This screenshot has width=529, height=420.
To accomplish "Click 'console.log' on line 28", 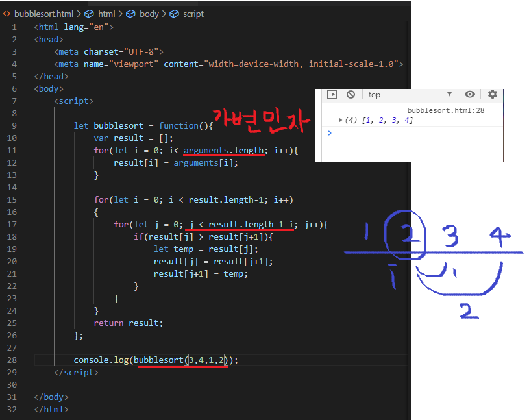I will click(101, 360).
